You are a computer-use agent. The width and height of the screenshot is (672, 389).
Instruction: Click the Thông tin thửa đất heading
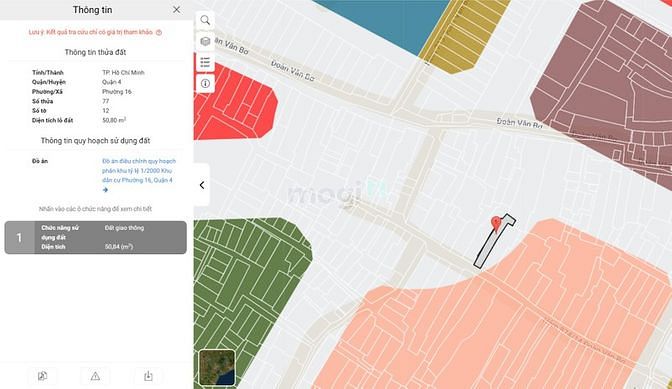(x=95, y=52)
